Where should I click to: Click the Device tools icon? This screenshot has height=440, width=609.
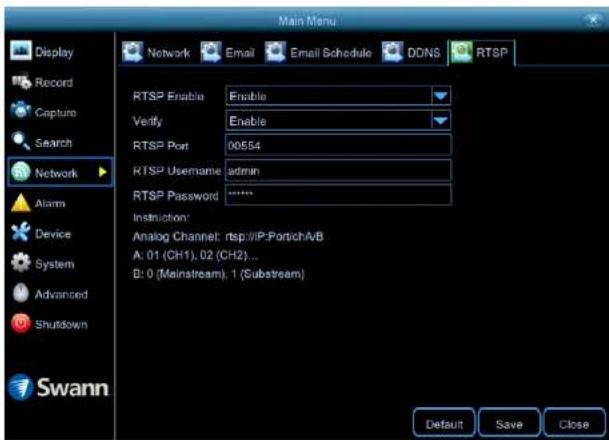pos(21,232)
